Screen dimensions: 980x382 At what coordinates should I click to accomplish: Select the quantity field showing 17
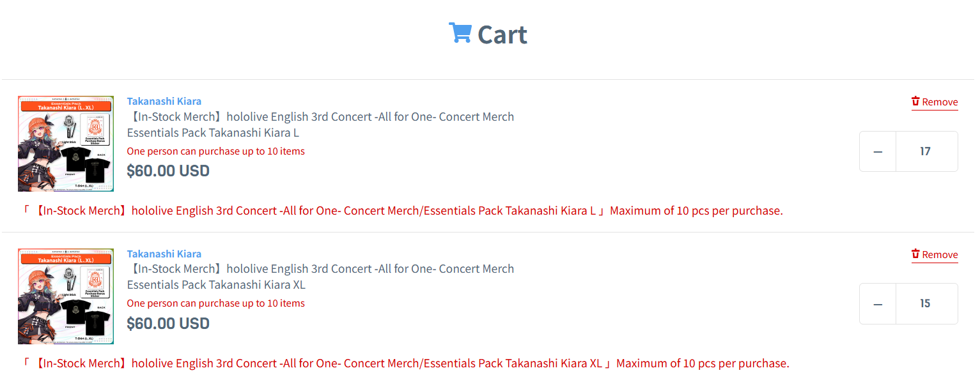926,151
